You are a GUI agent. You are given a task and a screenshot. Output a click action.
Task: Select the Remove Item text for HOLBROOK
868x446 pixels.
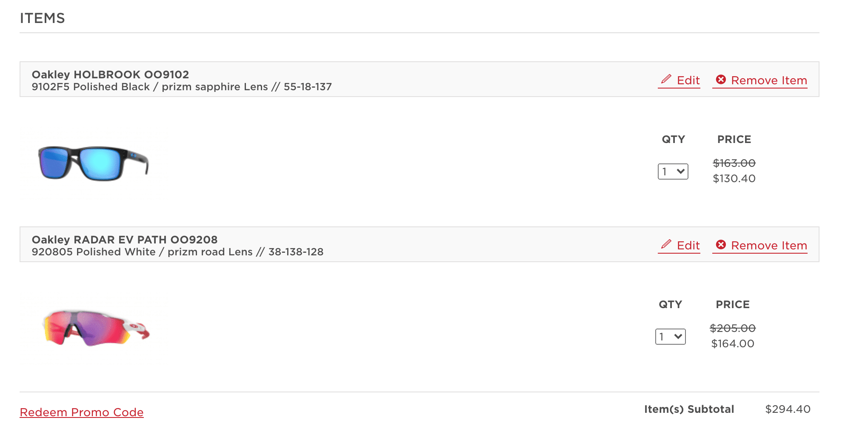point(769,80)
